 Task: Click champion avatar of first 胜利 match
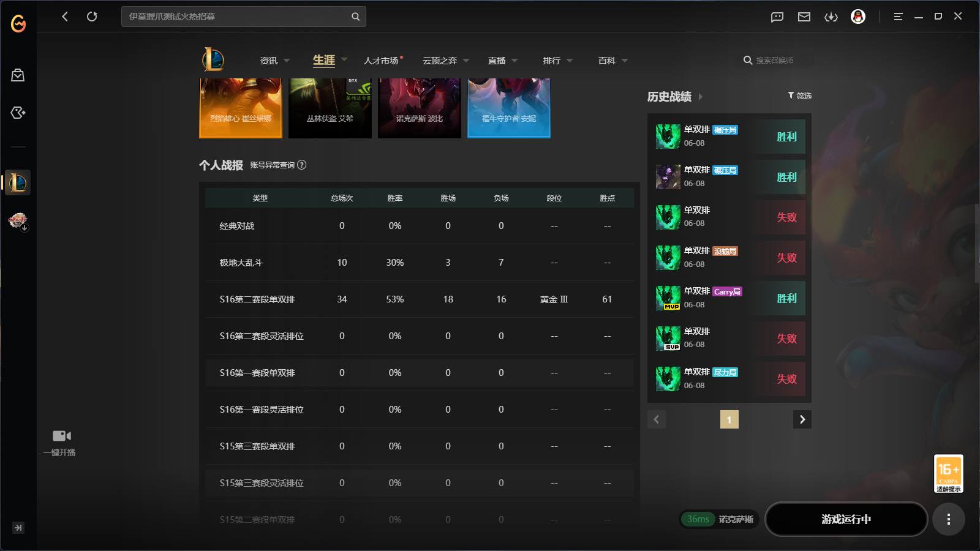coord(668,137)
